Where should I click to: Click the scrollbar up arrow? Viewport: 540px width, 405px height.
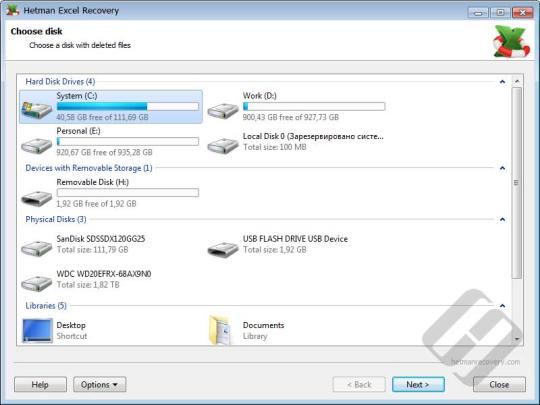[517, 81]
